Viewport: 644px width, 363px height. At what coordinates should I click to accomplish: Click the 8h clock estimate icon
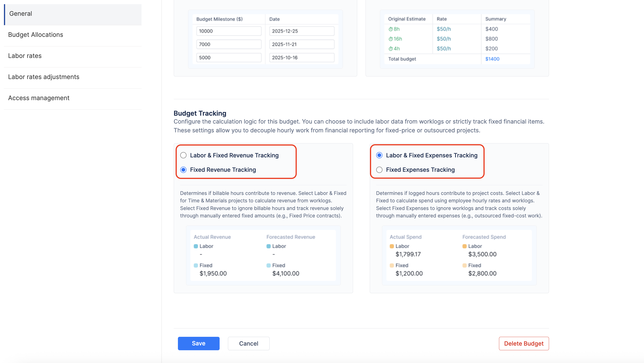[x=391, y=29]
